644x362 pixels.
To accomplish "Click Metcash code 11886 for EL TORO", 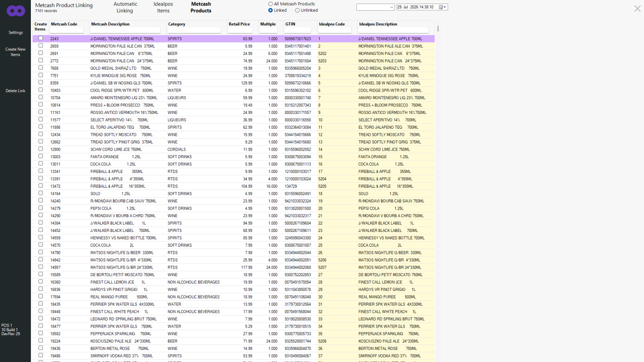I will pos(55,127).
